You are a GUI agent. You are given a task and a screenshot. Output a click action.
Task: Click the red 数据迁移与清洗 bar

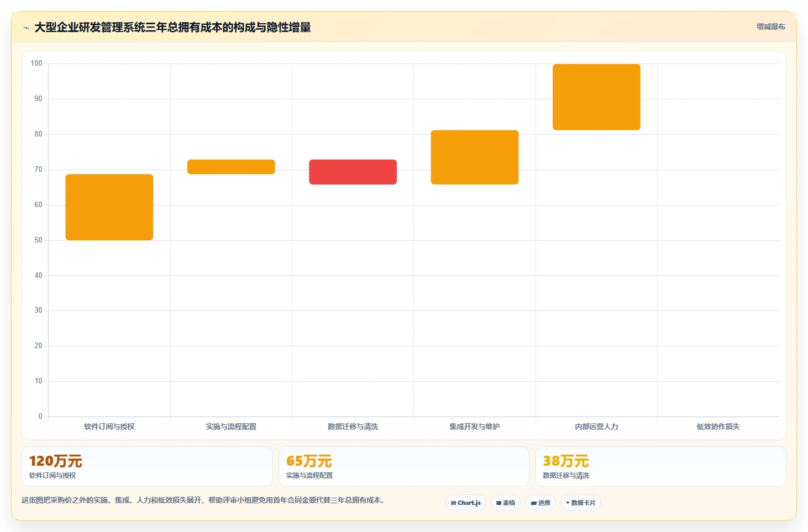click(353, 172)
